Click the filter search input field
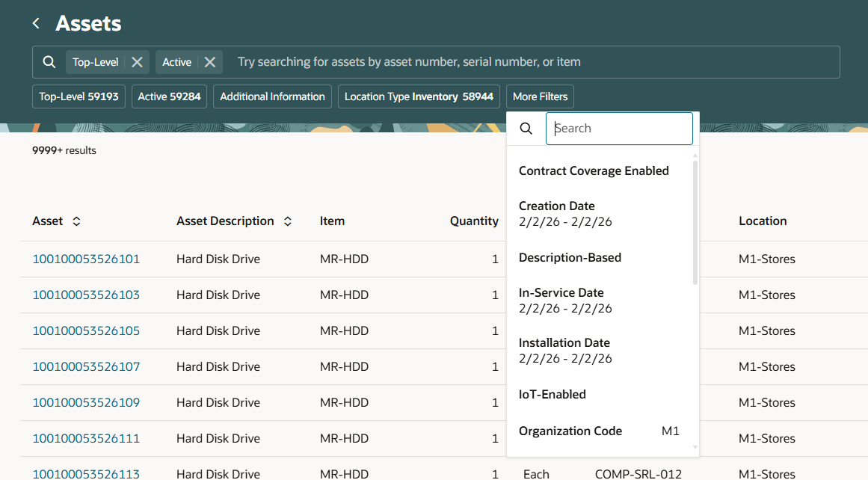This screenshot has height=480, width=868. (x=619, y=128)
